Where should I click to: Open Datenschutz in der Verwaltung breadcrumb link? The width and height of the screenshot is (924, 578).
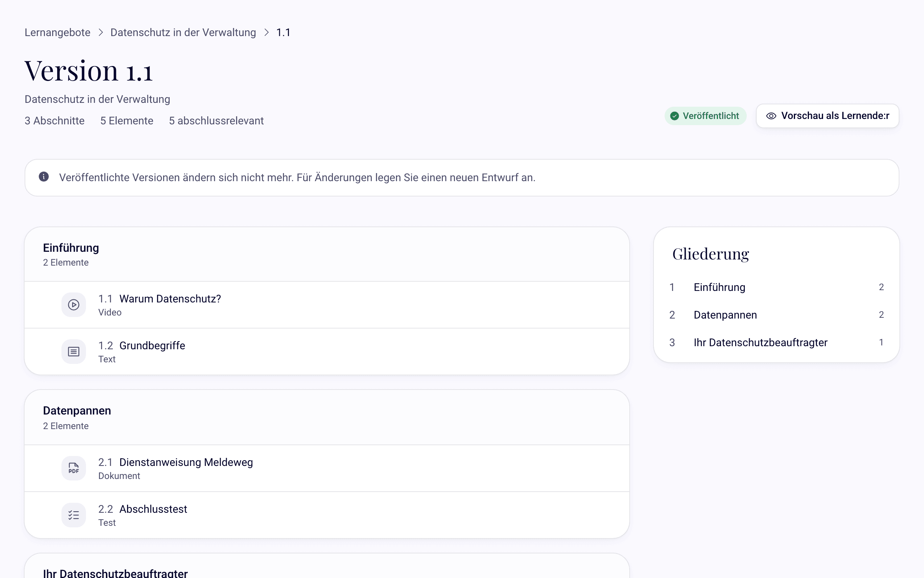(x=183, y=32)
